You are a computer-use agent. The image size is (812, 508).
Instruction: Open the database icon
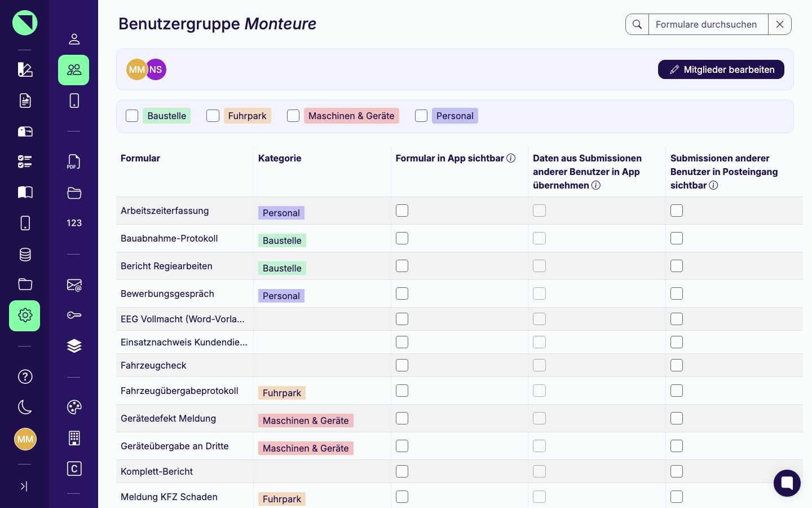click(x=25, y=255)
